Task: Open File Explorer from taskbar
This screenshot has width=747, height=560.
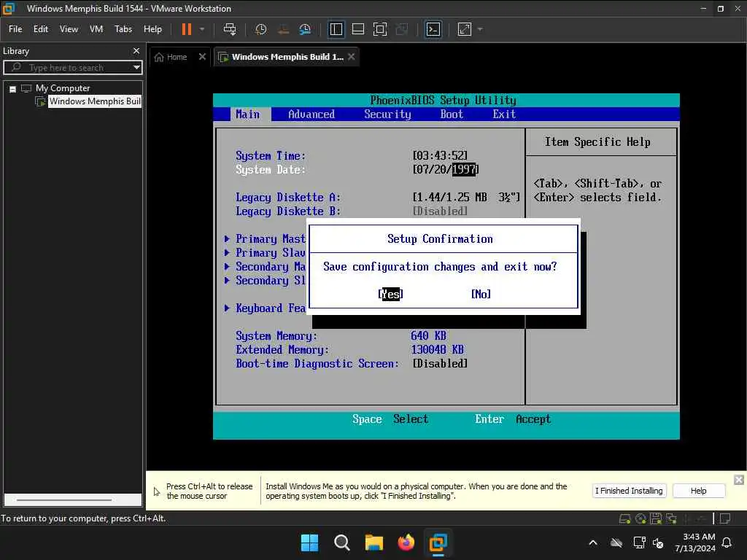Action: click(374, 542)
